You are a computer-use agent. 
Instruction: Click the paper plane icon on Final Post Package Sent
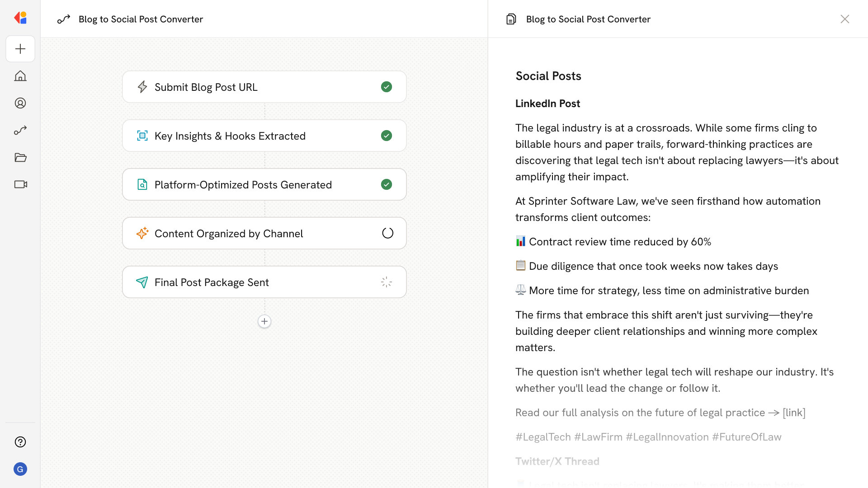142,282
